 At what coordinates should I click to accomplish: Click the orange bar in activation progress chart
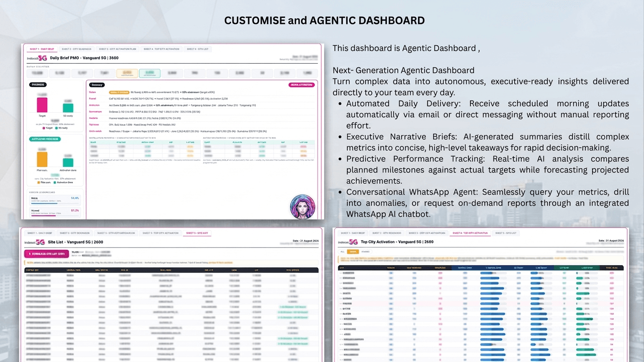click(x=42, y=159)
